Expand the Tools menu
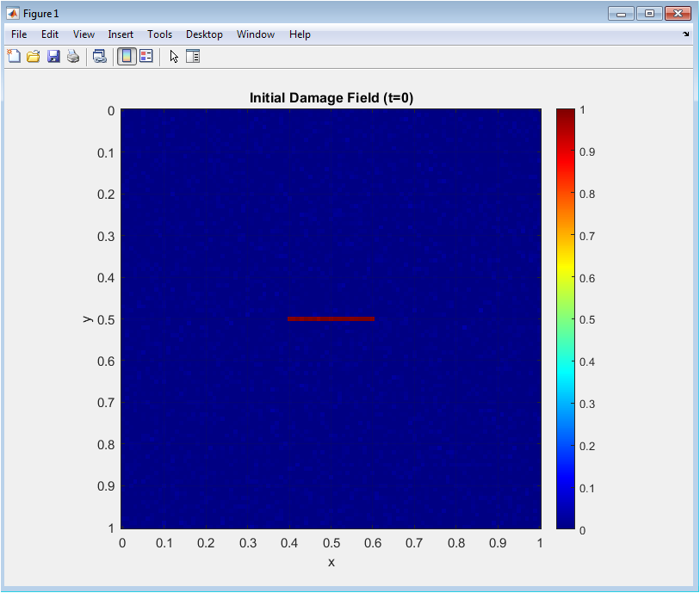Screen dimensions: 700x593 tap(159, 34)
